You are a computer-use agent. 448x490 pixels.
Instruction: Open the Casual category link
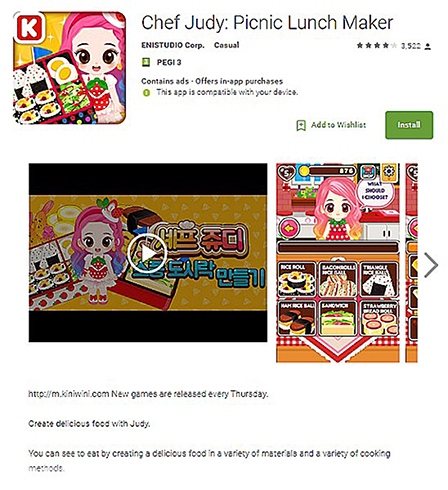tap(226, 45)
